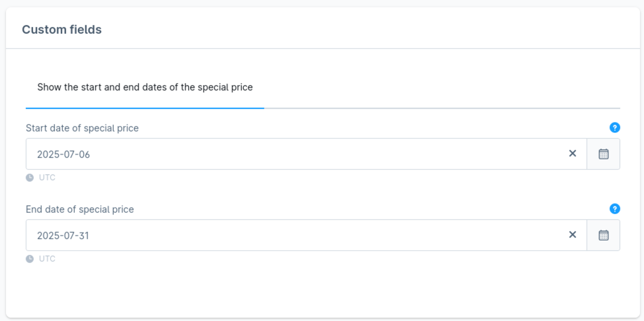Click the 'End date of special price' label

point(80,209)
